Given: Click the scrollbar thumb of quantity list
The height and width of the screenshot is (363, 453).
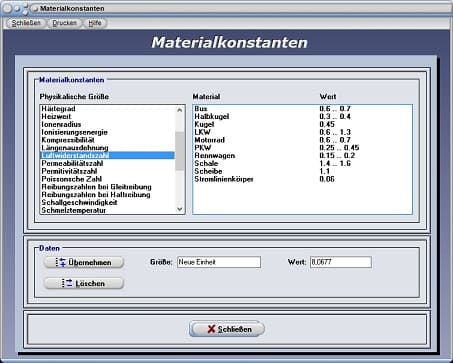Looking at the screenshot, I should [180, 151].
